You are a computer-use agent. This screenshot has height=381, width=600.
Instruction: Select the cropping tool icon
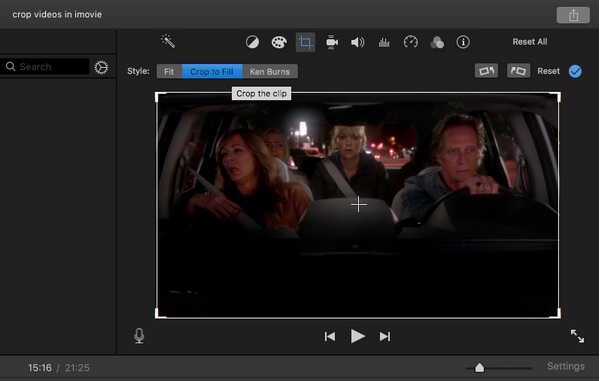click(x=305, y=42)
